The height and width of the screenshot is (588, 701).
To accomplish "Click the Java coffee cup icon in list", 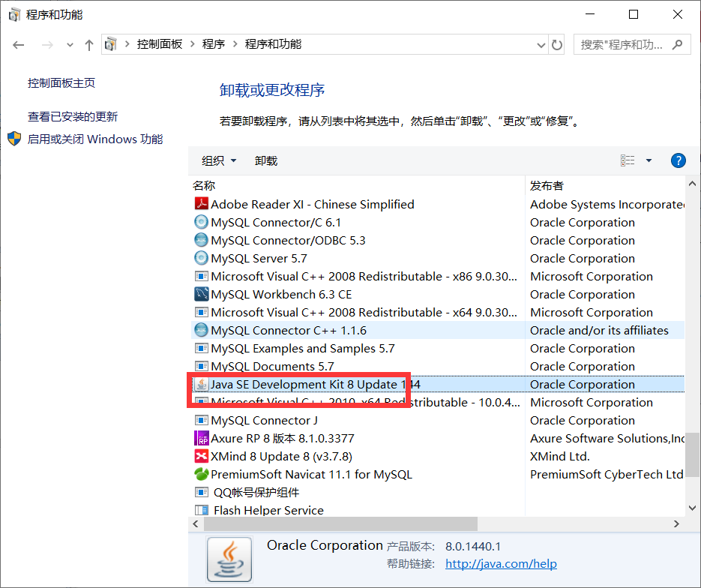I will click(x=201, y=384).
